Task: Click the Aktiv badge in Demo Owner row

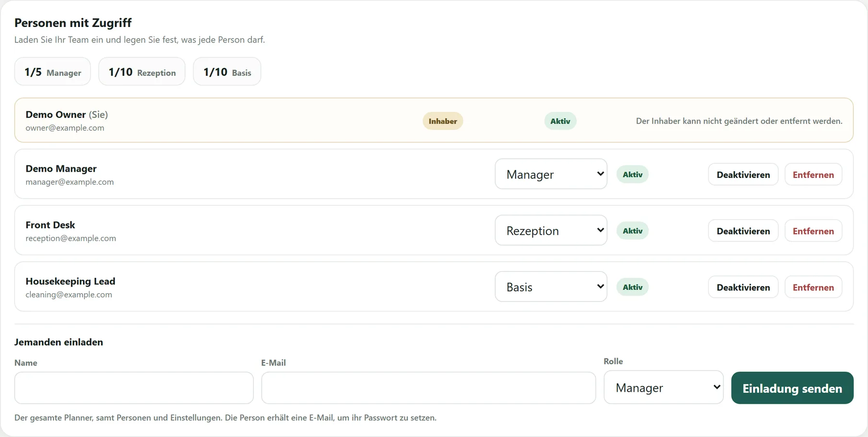Action: [560, 121]
